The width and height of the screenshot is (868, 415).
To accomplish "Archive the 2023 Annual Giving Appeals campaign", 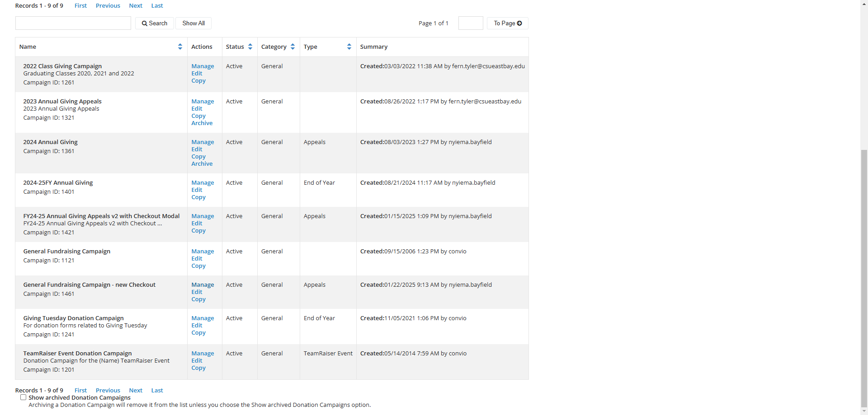I will pos(202,123).
